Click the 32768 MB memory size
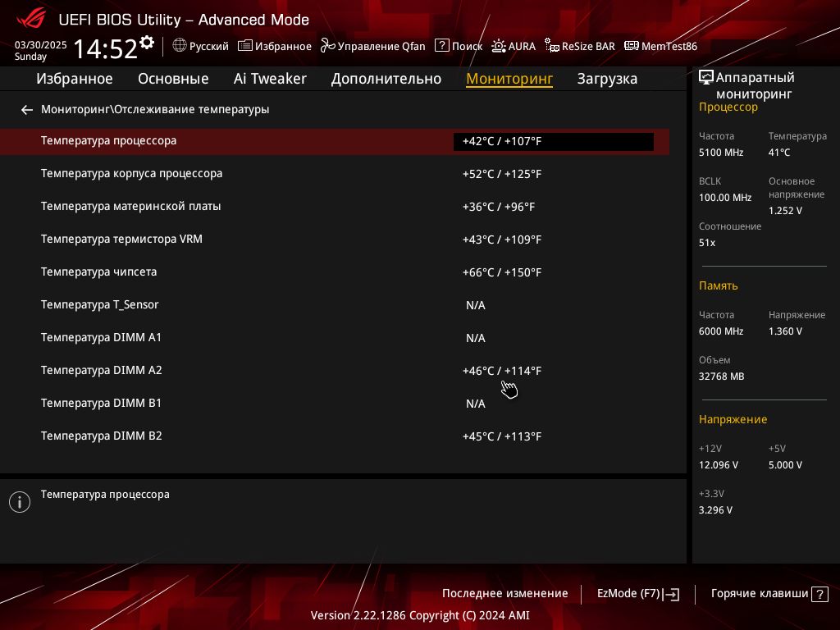The height and width of the screenshot is (630, 840). click(722, 377)
